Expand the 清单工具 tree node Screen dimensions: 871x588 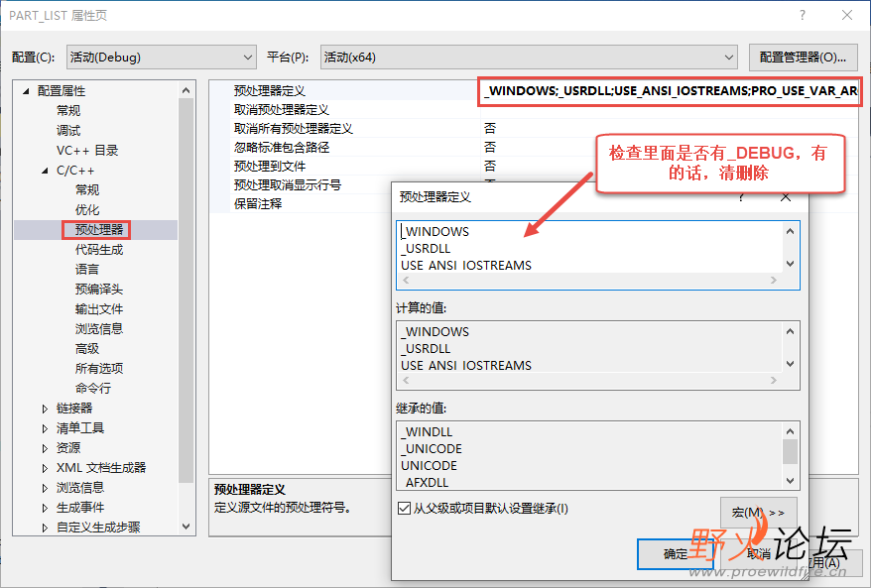(x=45, y=428)
